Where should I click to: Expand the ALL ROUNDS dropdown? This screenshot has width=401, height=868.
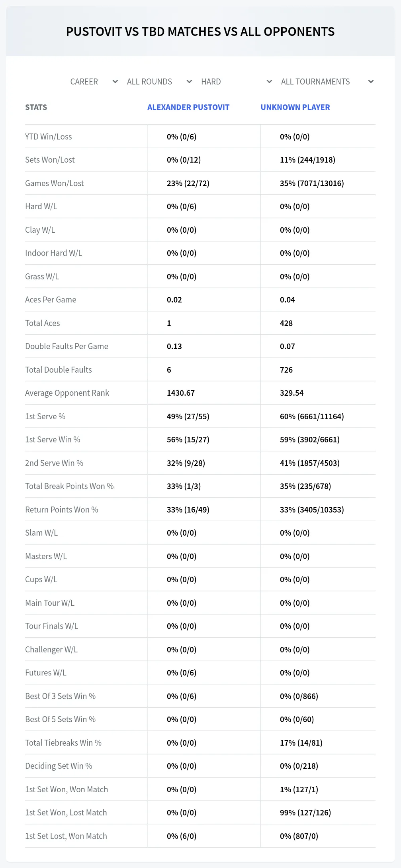(159, 82)
